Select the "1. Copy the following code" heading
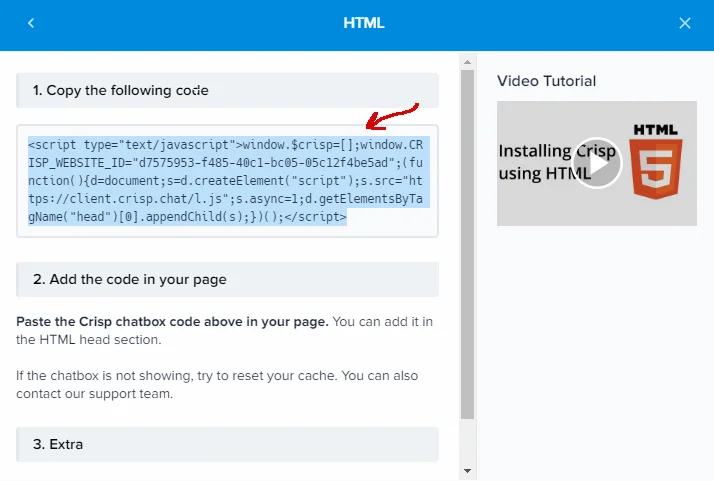The height and width of the screenshot is (481, 714). pyautogui.click(x=120, y=90)
